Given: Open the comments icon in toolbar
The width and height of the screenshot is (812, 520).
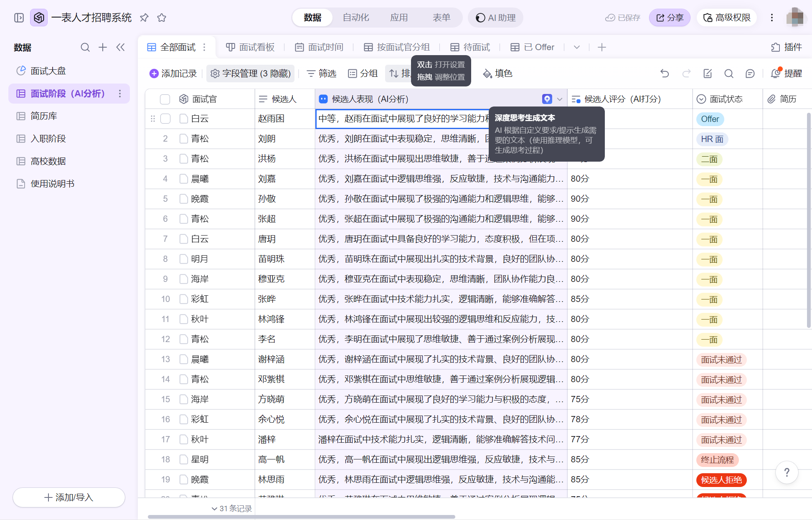Looking at the screenshot, I should click(750, 74).
